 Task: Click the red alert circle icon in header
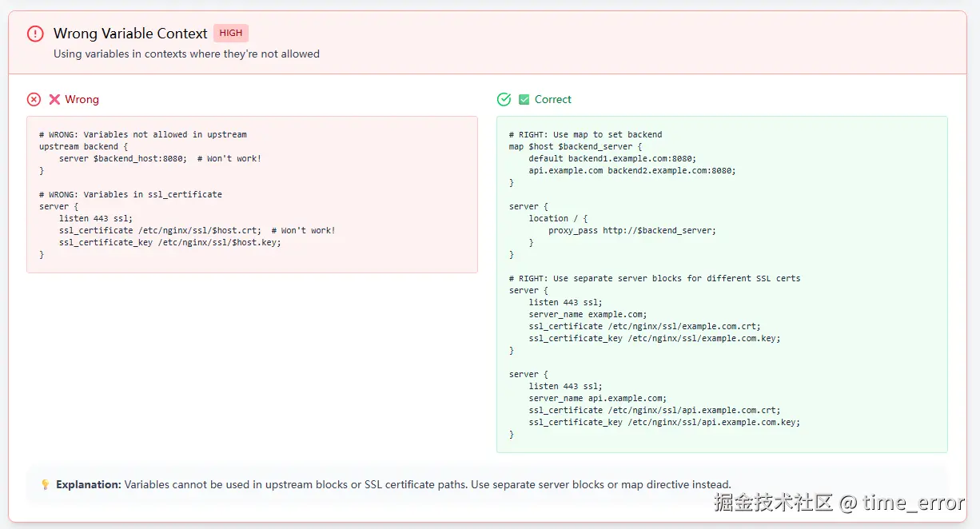(x=35, y=34)
